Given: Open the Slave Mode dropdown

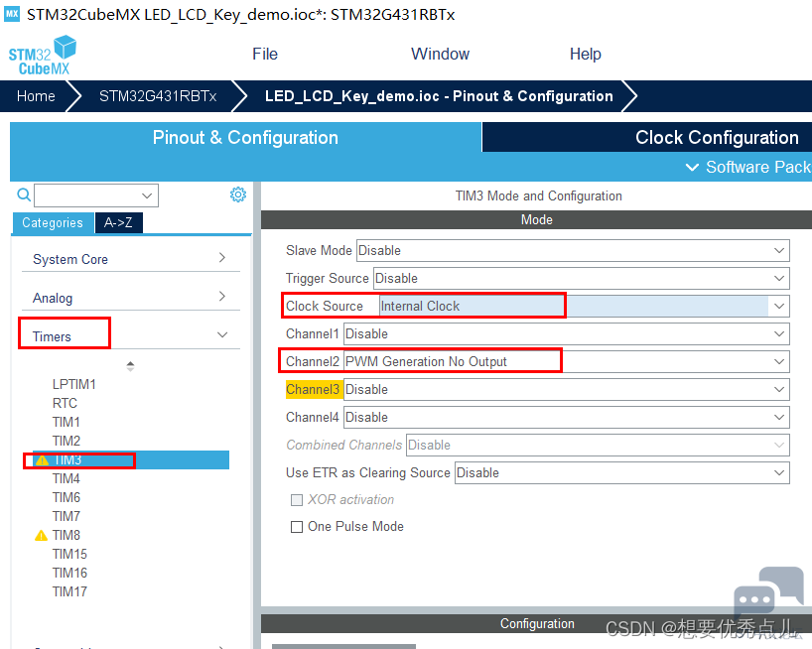Looking at the screenshot, I should point(573,250).
